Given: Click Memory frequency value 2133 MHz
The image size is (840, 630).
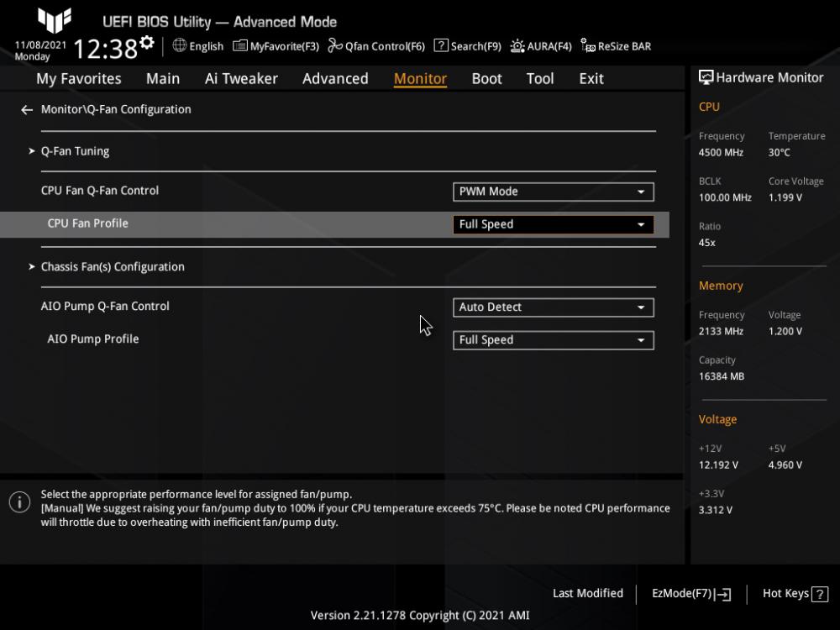Looking at the screenshot, I should [x=721, y=332].
